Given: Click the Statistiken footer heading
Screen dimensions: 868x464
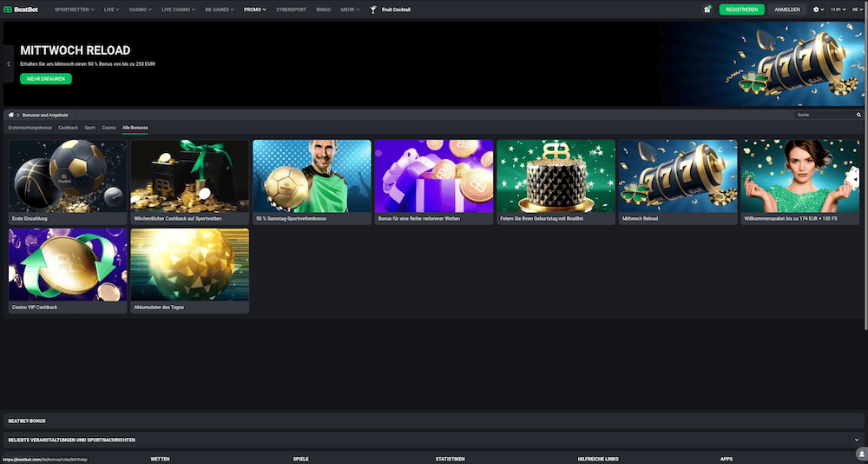Looking at the screenshot, I should [x=450, y=459].
